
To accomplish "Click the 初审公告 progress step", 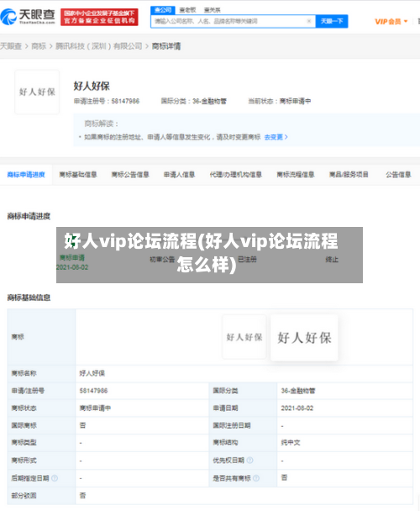I will coord(162,260).
